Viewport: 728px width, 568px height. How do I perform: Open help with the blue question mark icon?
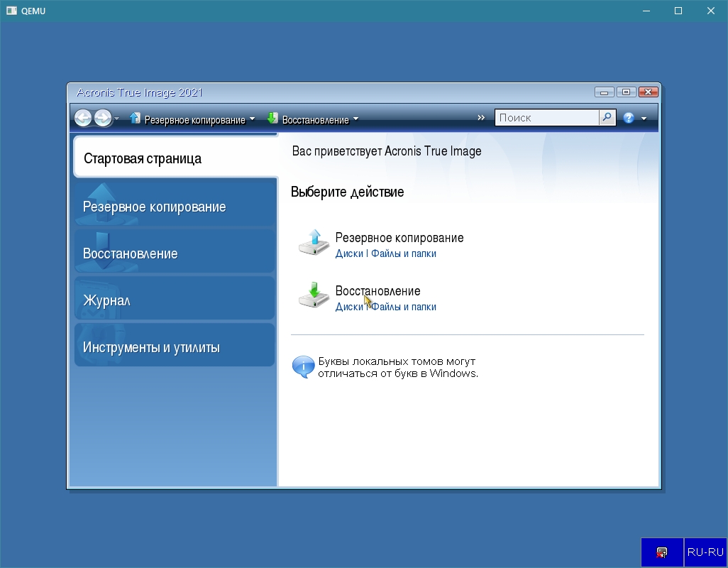point(629,118)
